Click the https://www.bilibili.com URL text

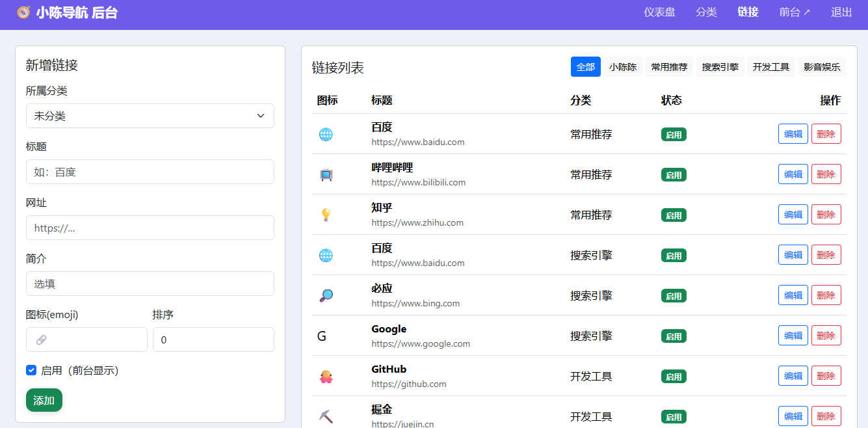click(419, 183)
